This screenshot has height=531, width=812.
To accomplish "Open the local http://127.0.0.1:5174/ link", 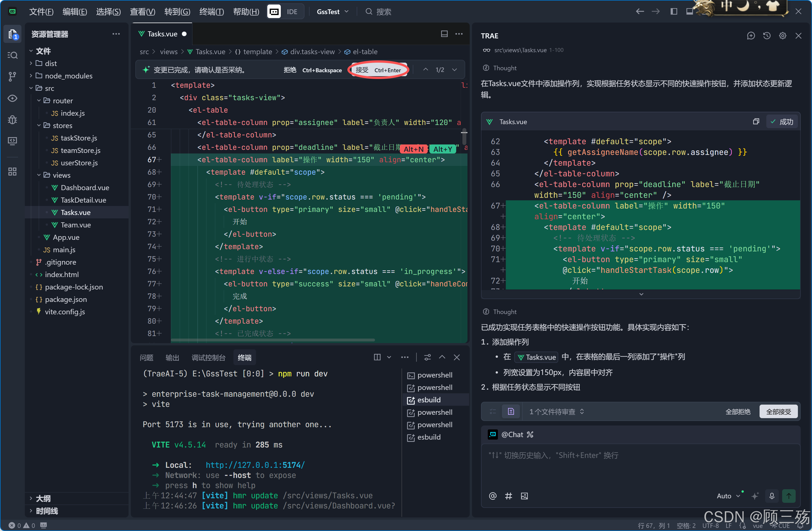I will 255,465.
